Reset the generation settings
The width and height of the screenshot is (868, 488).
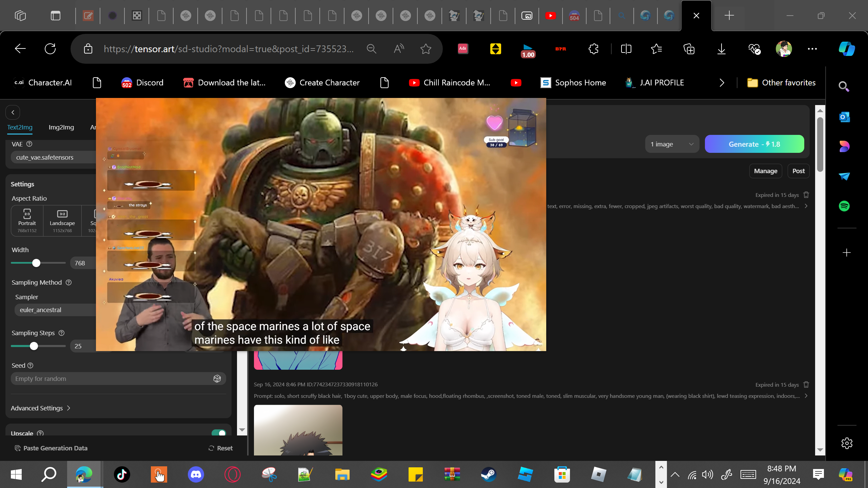[x=220, y=448]
